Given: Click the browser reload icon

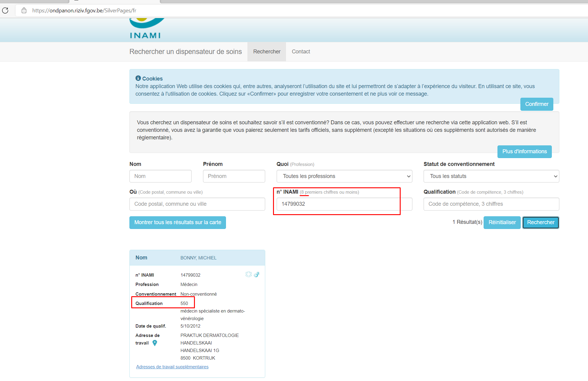Looking at the screenshot, I should pyautogui.click(x=5, y=11).
